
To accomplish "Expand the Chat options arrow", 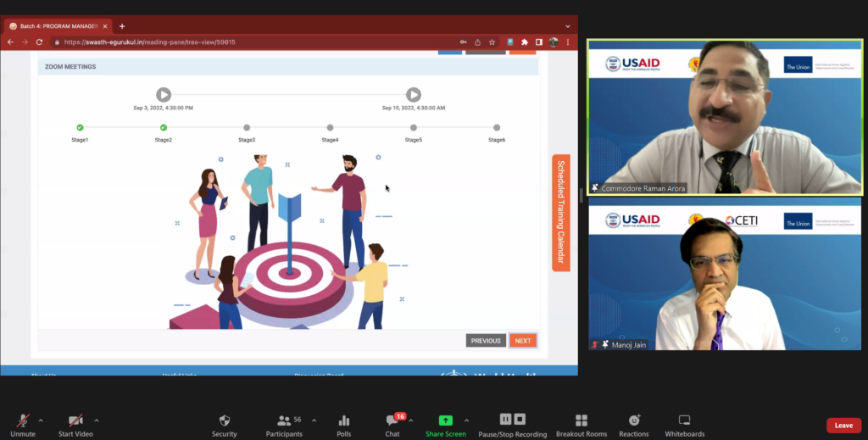I will 411,421.
